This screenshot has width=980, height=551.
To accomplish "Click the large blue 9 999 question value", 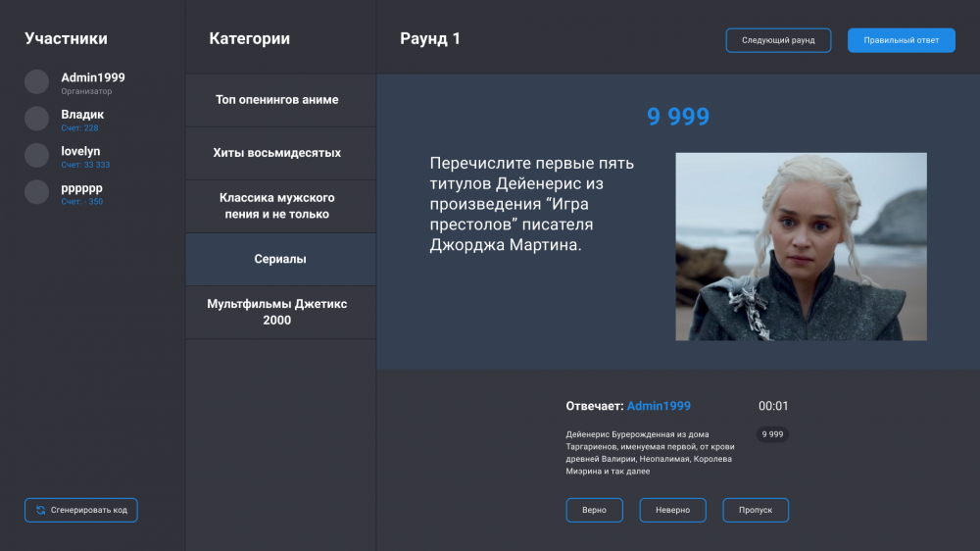I will click(x=678, y=117).
